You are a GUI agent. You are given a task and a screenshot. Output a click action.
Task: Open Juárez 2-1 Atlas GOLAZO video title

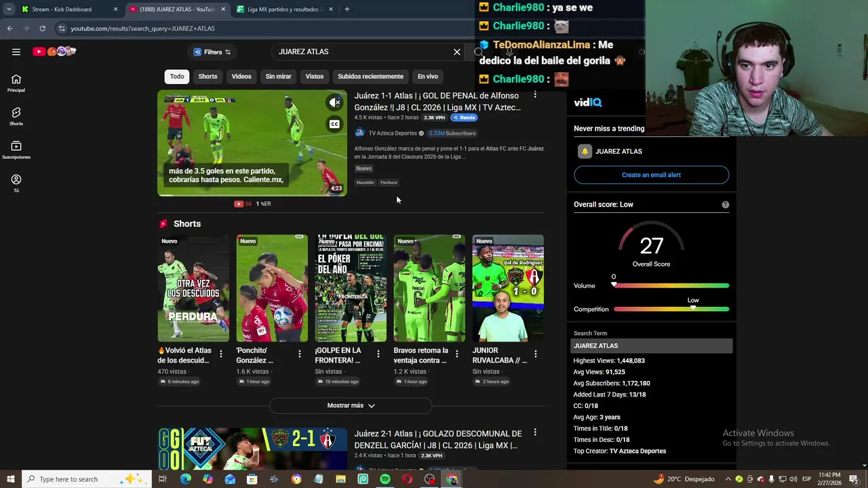pos(438,439)
